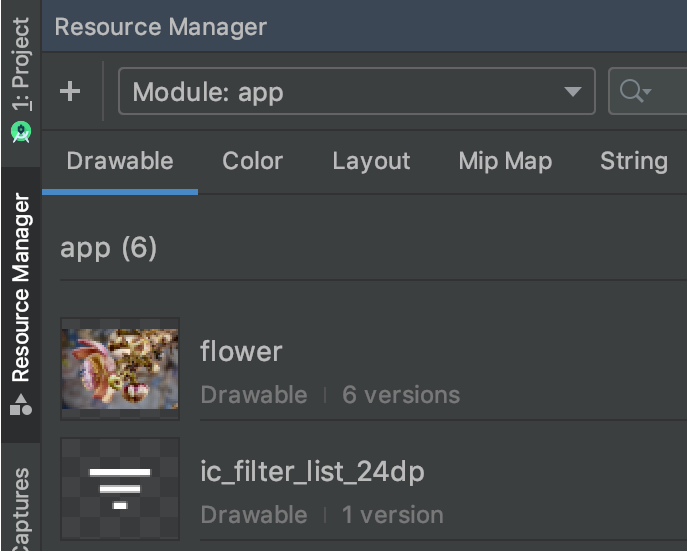Click the magnifier search icon

tap(631, 92)
